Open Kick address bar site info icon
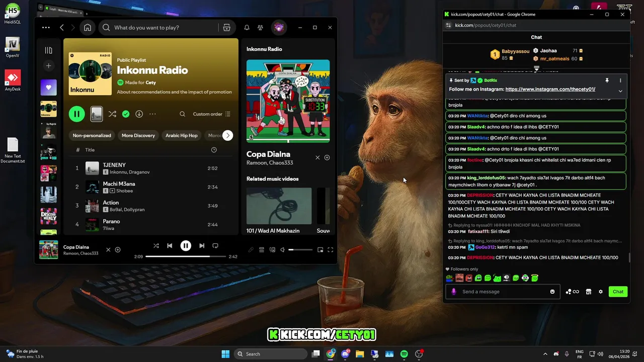644x362 pixels. (448, 25)
